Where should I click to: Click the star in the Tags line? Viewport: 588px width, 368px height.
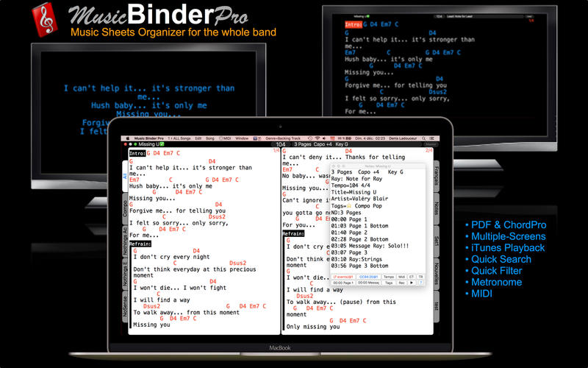tap(348, 206)
